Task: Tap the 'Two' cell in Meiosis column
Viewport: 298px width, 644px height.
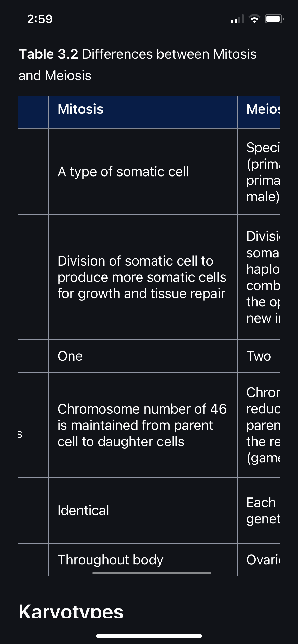Action: pyautogui.click(x=259, y=356)
